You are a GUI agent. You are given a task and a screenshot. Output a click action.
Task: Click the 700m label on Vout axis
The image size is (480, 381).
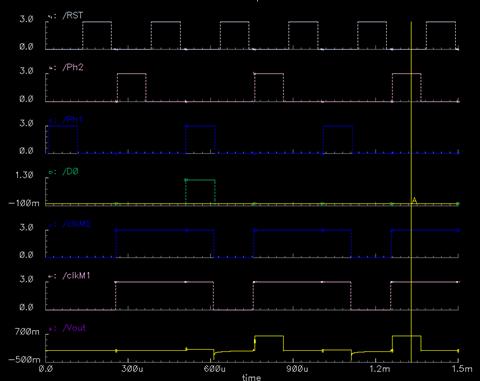[x=27, y=332]
